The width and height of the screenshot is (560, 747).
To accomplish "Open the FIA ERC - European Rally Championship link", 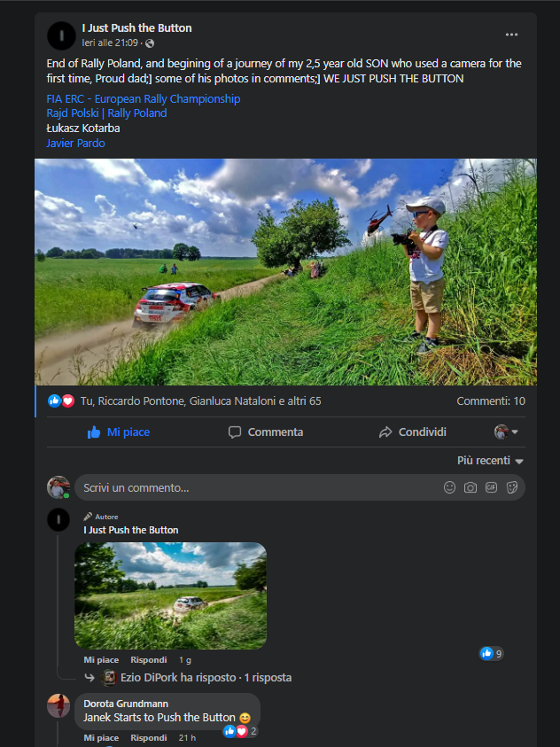I will 144,99.
